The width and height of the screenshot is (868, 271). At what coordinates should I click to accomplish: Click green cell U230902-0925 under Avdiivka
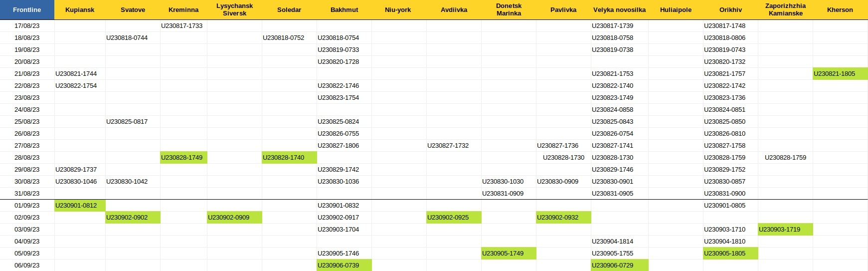(454, 218)
